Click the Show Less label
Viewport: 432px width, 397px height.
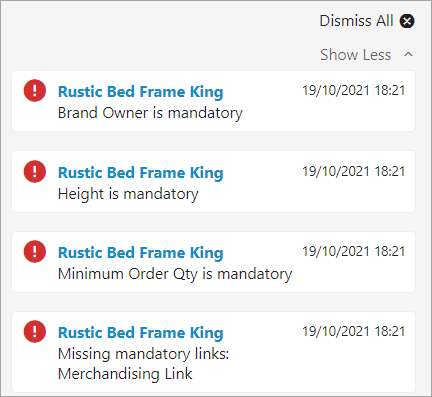tap(355, 55)
